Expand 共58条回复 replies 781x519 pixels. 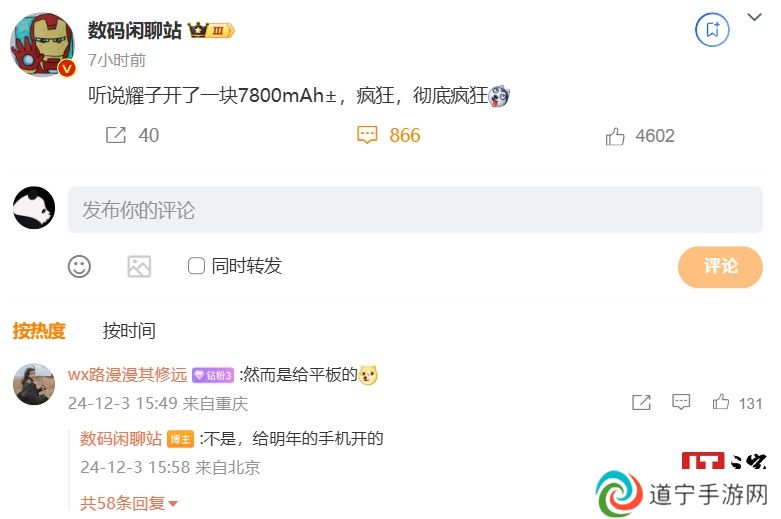click(129, 503)
